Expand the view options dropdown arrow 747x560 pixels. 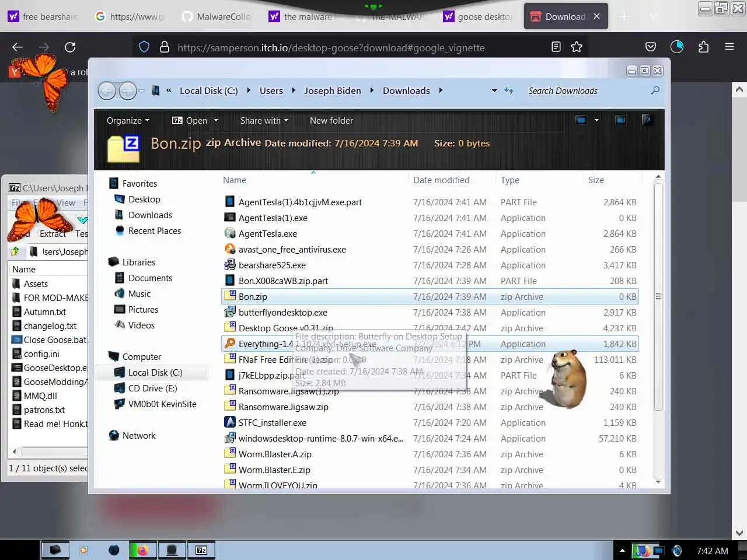(596, 120)
